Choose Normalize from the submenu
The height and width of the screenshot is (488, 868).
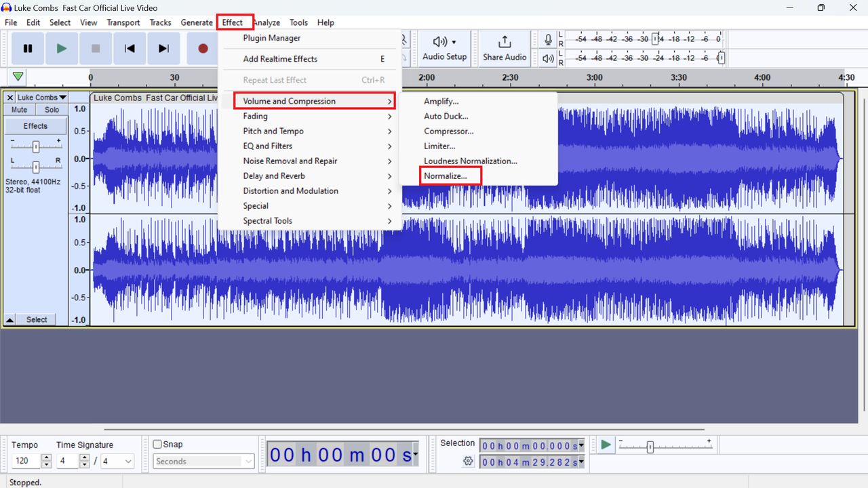pyautogui.click(x=444, y=176)
